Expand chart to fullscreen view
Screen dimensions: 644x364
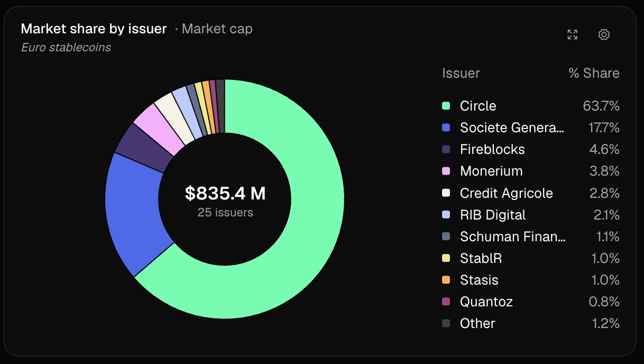tap(572, 35)
